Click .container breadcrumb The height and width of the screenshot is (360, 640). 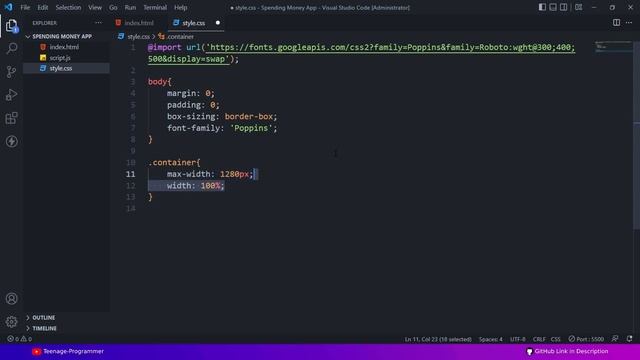[180, 36]
